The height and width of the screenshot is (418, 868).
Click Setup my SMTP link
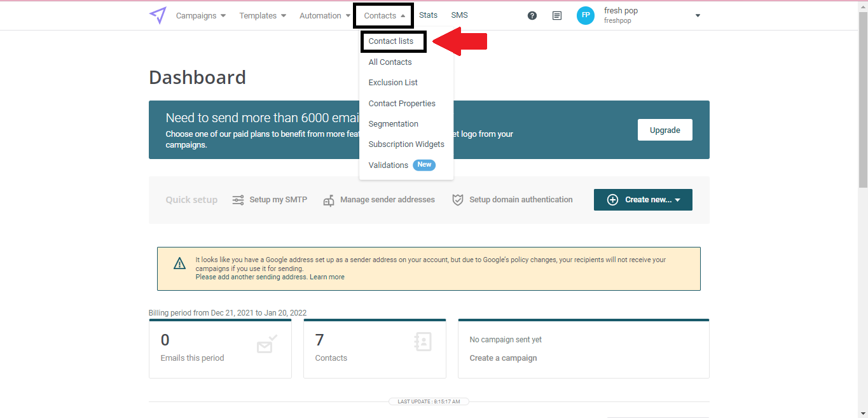pos(278,200)
